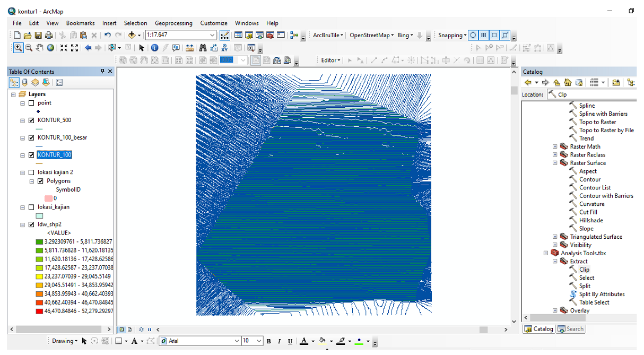Click the Full Extent globe icon

50,48
